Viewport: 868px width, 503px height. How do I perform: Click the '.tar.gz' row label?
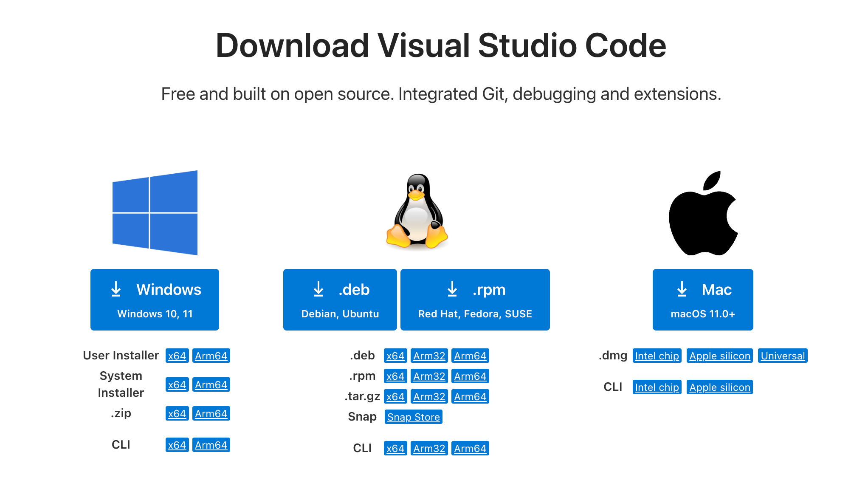tap(362, 396)
